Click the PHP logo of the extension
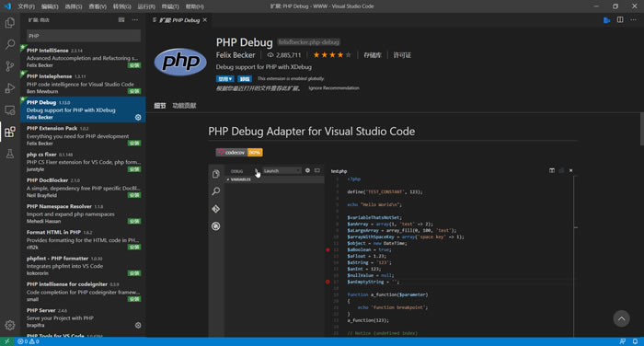This screenshot has height=346, width=644. [180, 62]
